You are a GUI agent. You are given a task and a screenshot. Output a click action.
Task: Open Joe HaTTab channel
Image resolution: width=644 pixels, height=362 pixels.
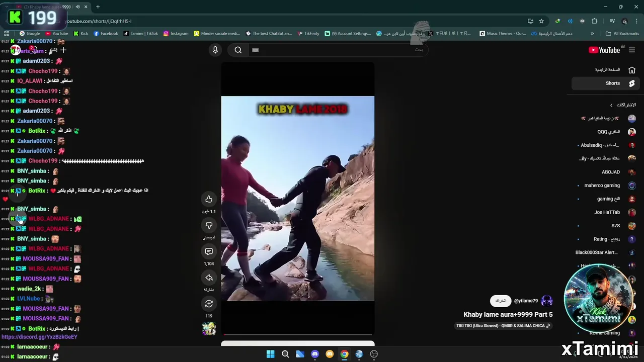pyautogui.click(x=607, y=212)
